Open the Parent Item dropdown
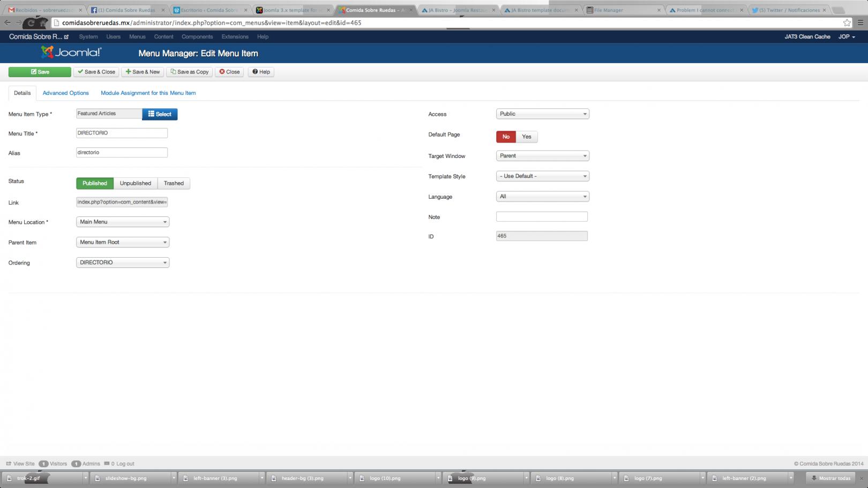Screen dimensions: 868x488 123,242
